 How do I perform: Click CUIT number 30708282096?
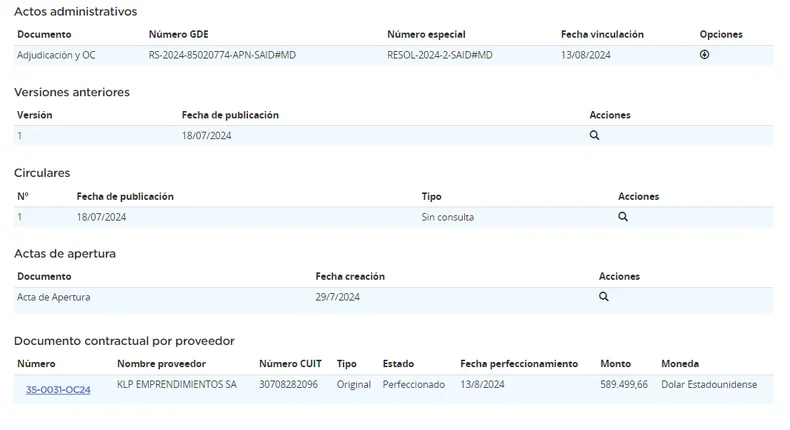288,384
